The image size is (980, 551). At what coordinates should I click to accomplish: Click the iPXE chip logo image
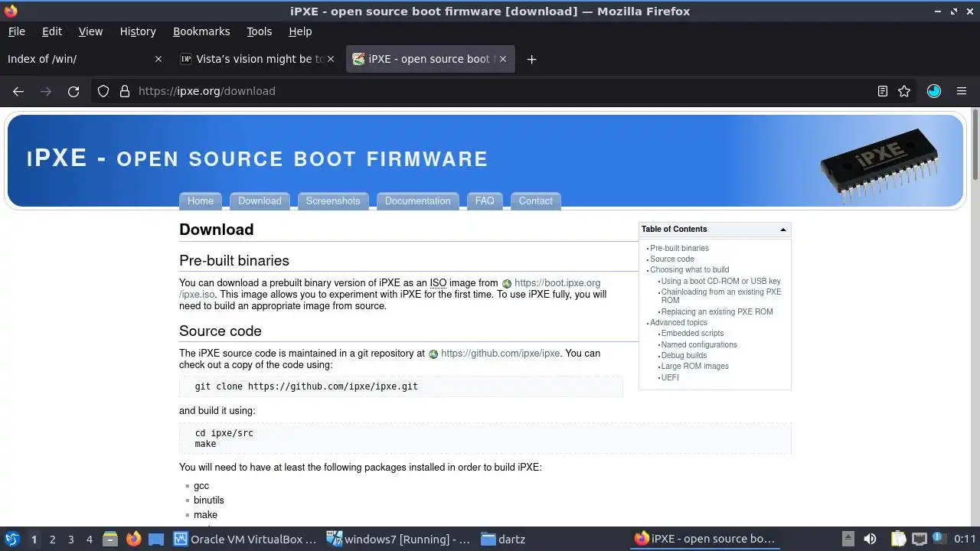pos(880,166)
